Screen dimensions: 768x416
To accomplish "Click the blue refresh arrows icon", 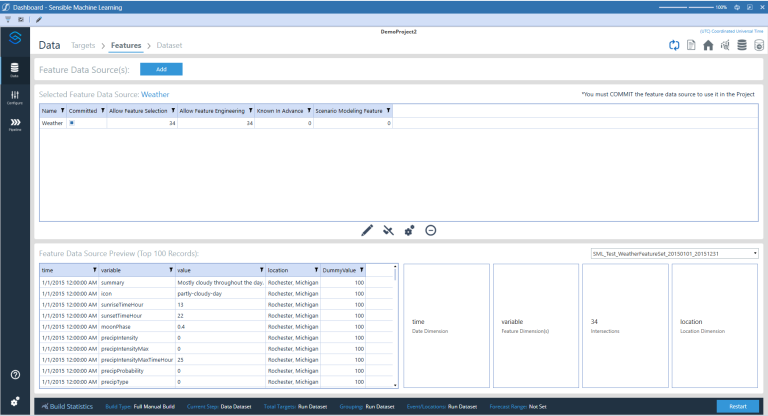I will [x=674, y=45].
